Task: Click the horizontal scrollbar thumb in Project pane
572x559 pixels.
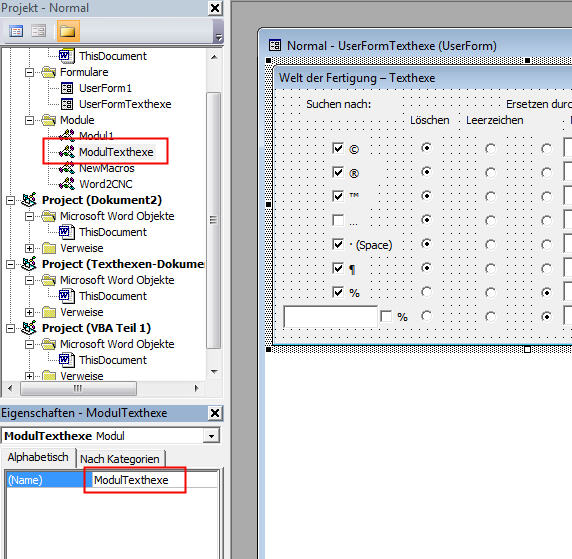Action: (x=78, y=388)
